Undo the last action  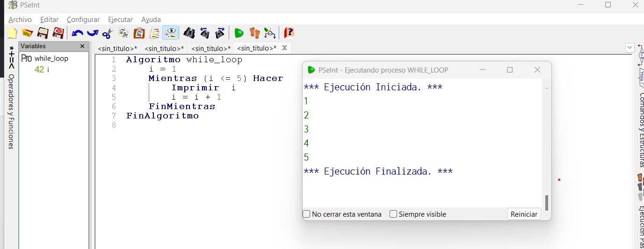[77, 33]
